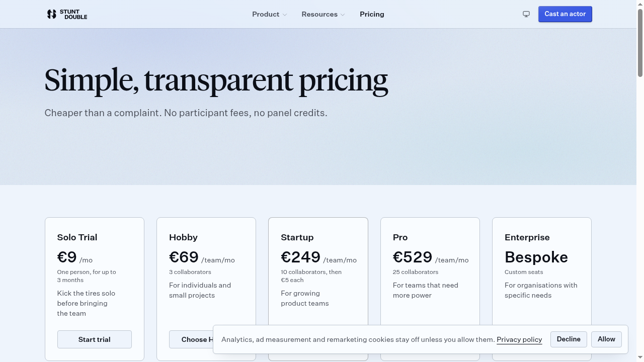Start the Solo Trial plan

click(95, 339)
